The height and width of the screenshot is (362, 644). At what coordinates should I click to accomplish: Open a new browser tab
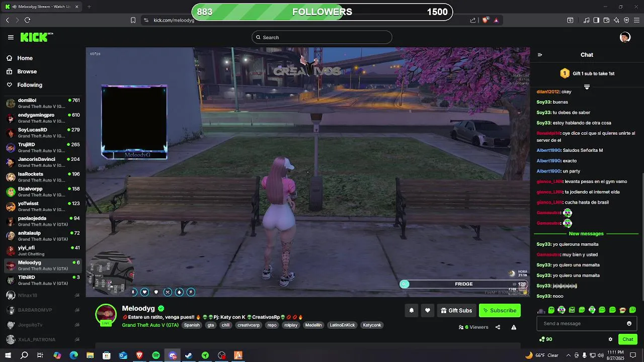89,7
